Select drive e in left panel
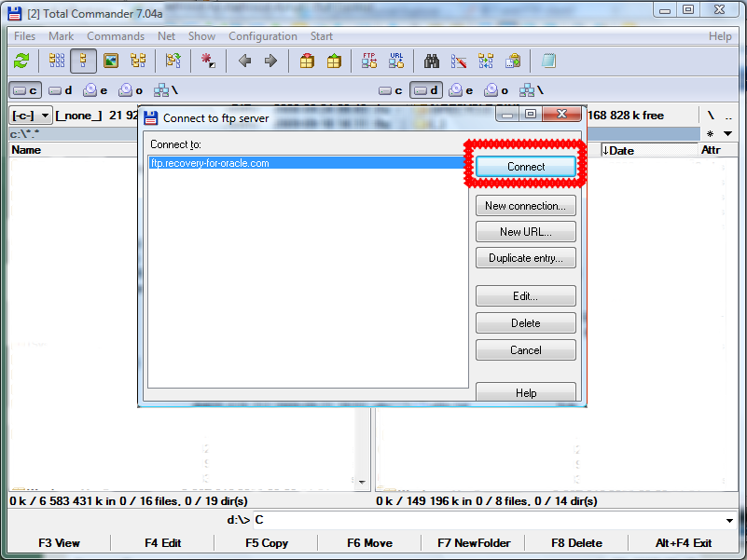 click(95, 90)
